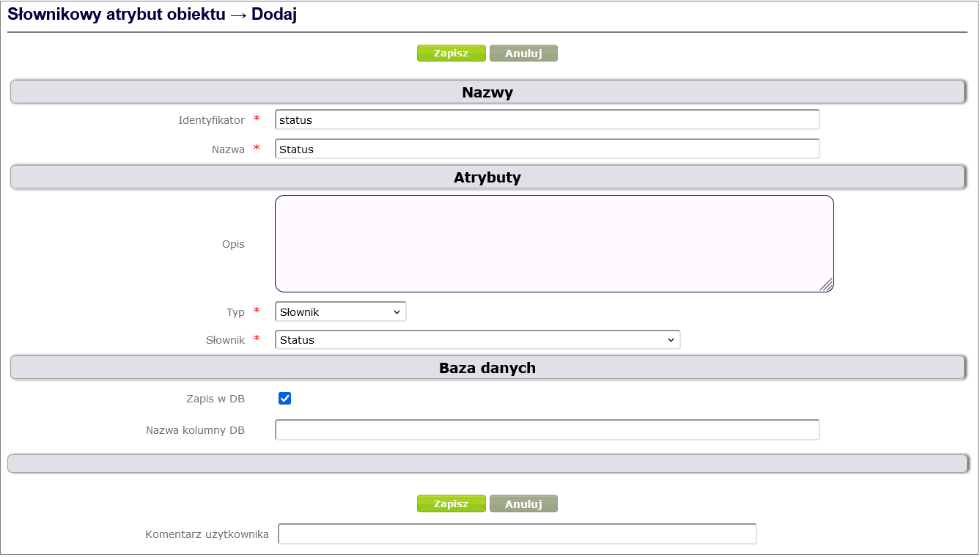Image resolution: width=980 pixels, height=557 pixels.
Task: Click into the Nazwa input field
Action: tap(547, 150)
